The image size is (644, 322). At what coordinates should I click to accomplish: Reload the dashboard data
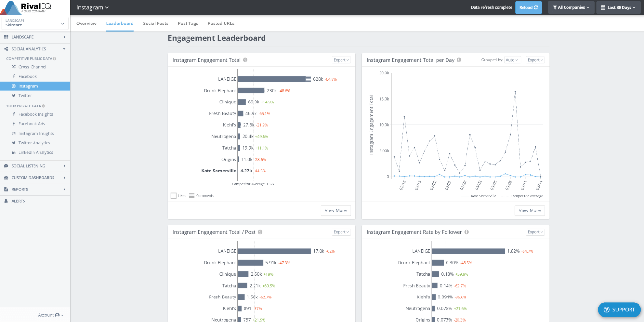tap(528, 7)
